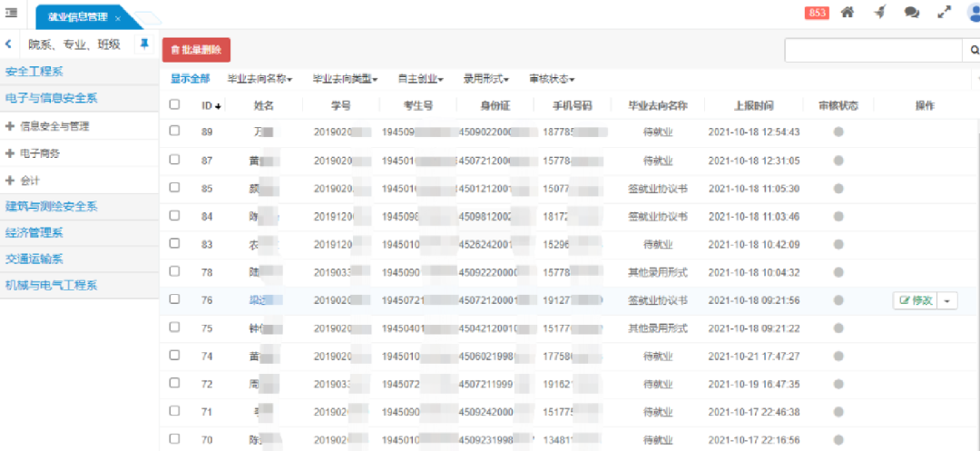The image size is (980, 451).
Task: Open the chat messages icon
Action: 912,13
